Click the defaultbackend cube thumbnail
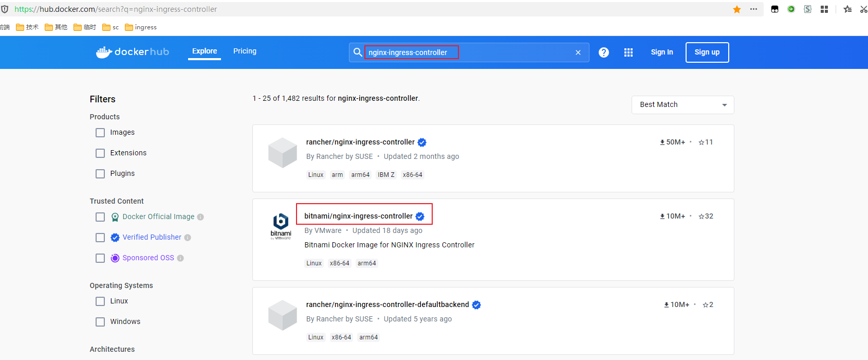The width and height of the screenshot is (868, 360). [283, 315]
